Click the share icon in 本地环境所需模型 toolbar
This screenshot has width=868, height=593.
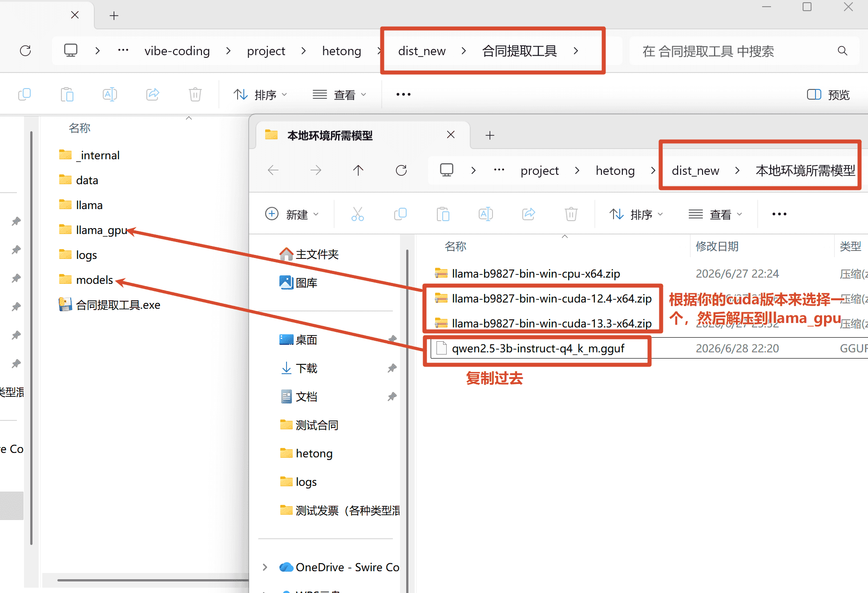tap(529, 214)
